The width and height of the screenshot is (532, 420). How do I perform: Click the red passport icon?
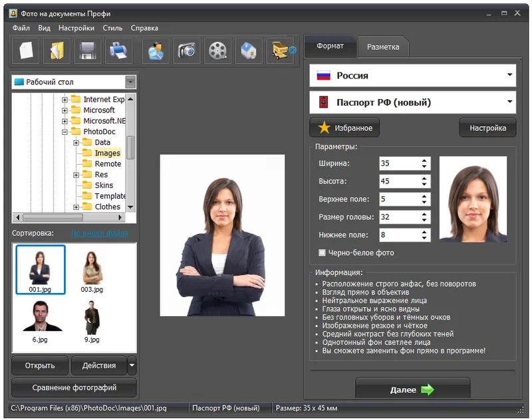pos(324,102)
